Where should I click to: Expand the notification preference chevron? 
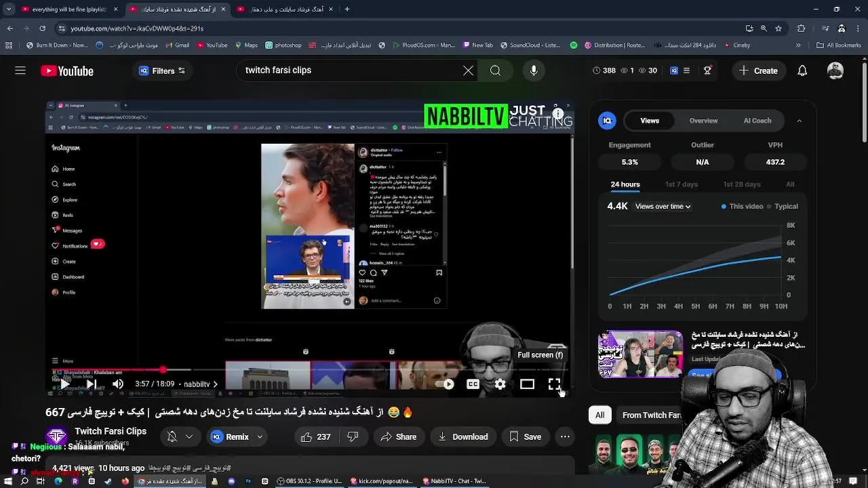[x=189, y=437]
